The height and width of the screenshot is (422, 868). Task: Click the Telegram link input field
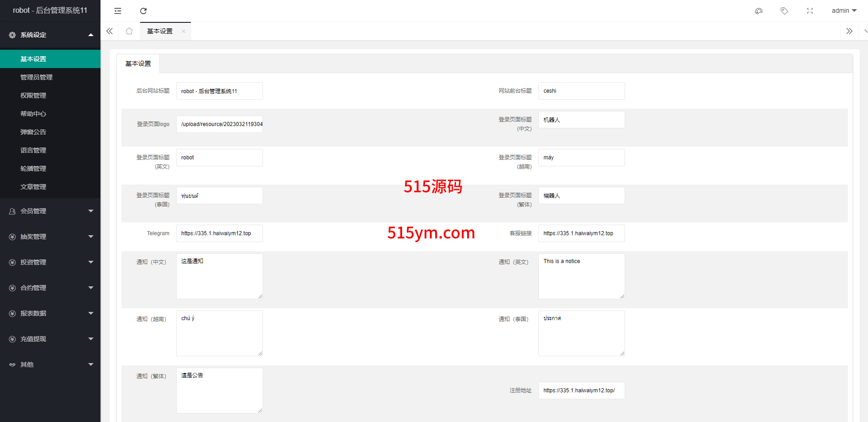pyautogui.click(x=219, y=233)
